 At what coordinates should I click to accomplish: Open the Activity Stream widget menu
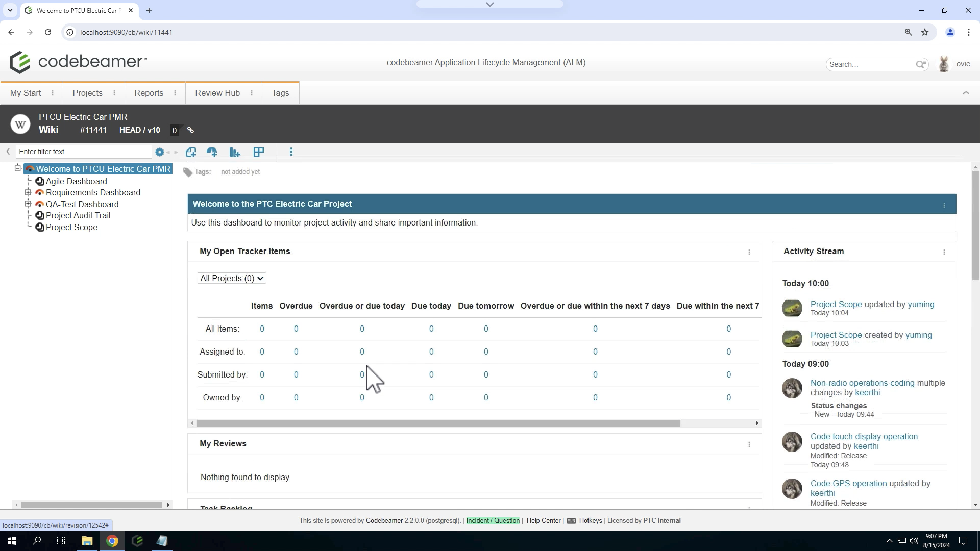tap(944, 252)
